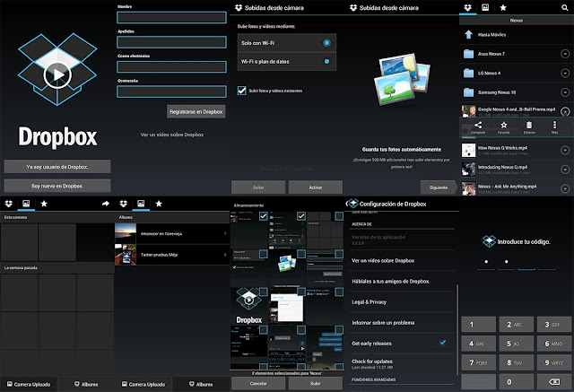Click the settings list scrollbar
This screenshot has height=392, width=574.
(x=457, y=329)
